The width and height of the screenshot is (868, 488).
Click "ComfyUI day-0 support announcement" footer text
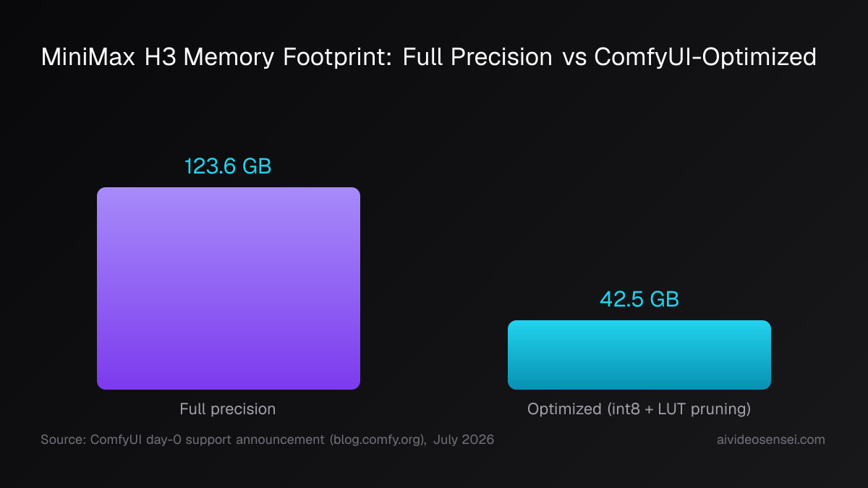209,440
